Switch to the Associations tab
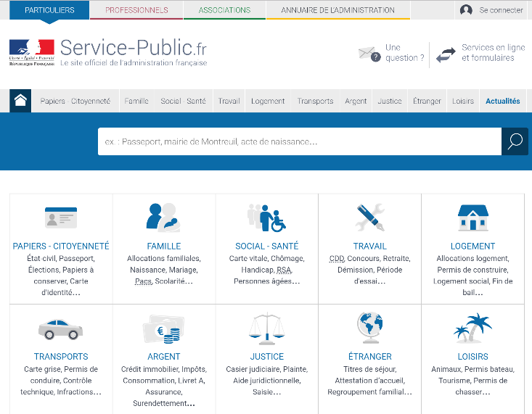The width and height of the screenshot is (532, 414). click(224, 10)
